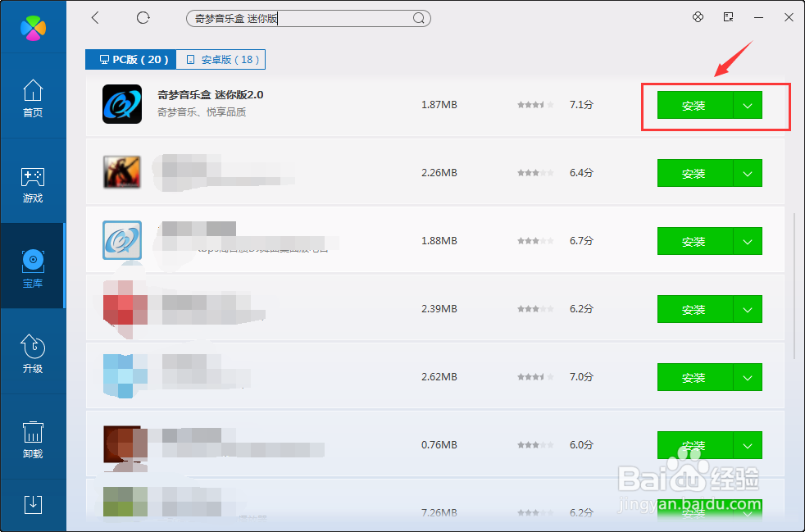Close the software manager window

[789, 17]
